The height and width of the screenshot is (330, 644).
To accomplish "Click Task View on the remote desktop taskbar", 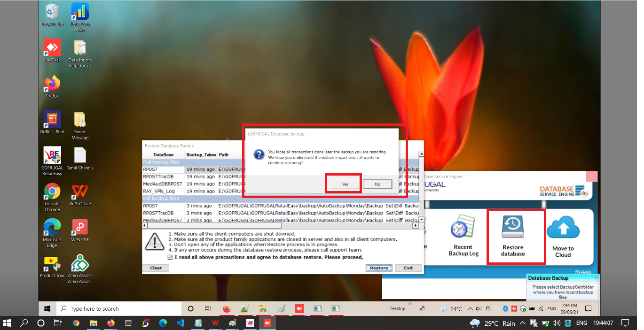I will click(208, 308).
